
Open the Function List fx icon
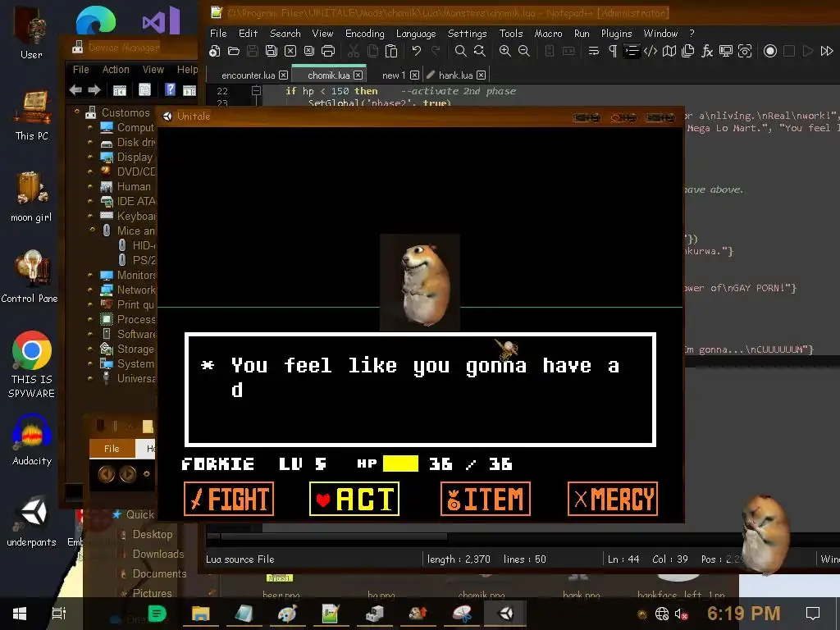[x=707, y=51]
